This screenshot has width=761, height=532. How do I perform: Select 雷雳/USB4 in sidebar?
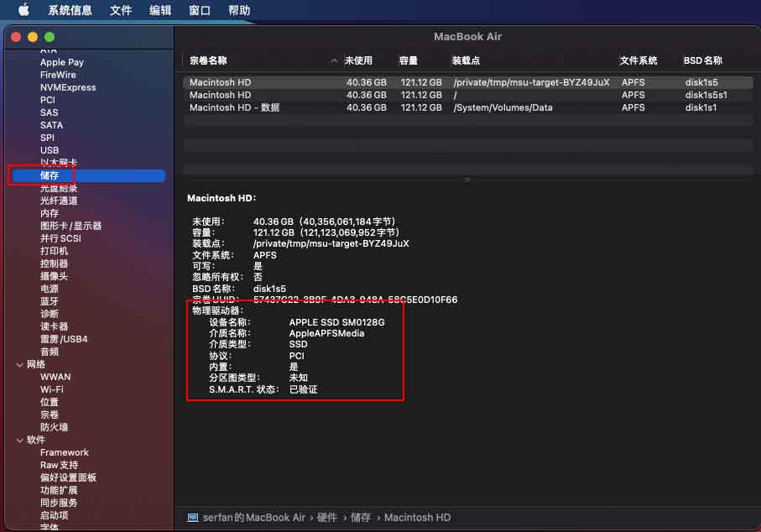[x=64, y=339]
